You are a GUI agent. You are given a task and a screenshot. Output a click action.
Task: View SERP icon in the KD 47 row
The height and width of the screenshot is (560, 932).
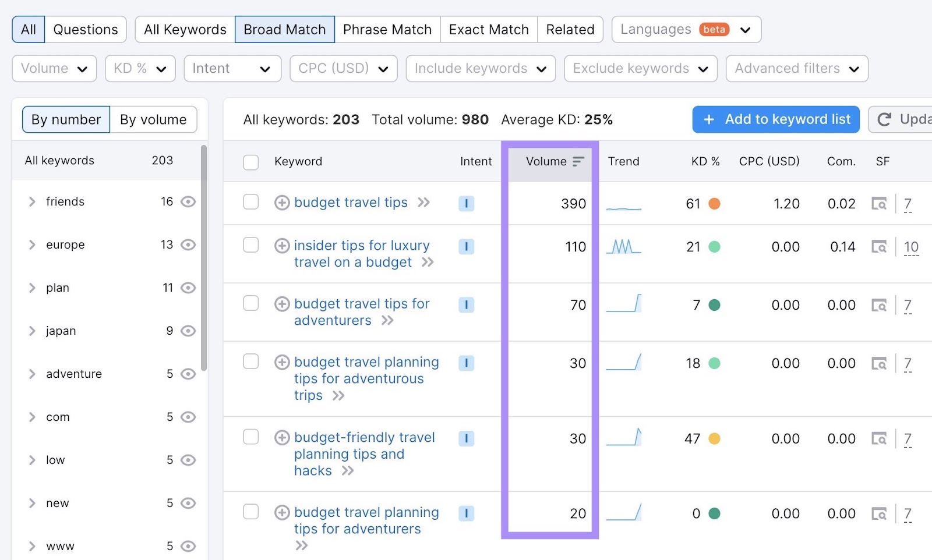point(879,439)
